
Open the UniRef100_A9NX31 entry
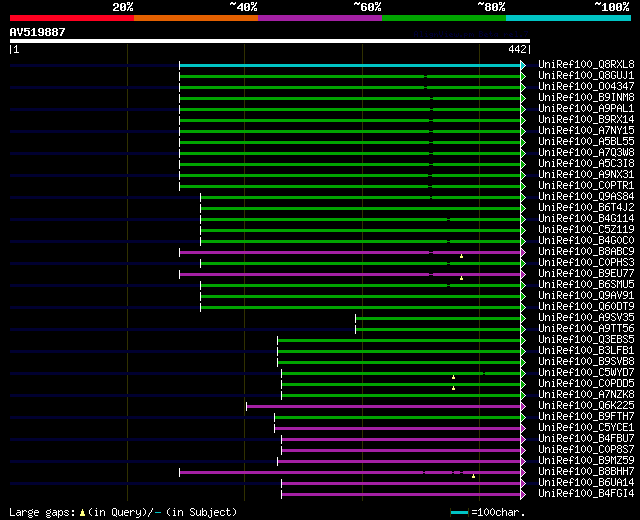point(586,175)
